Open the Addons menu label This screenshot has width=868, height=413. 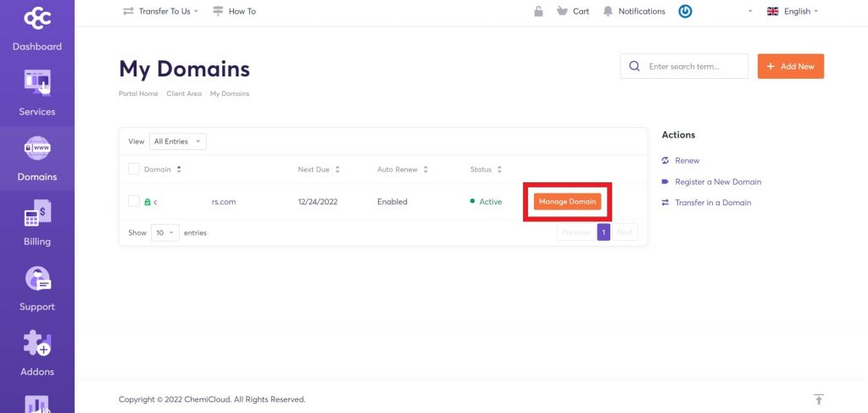click(37, 372)
